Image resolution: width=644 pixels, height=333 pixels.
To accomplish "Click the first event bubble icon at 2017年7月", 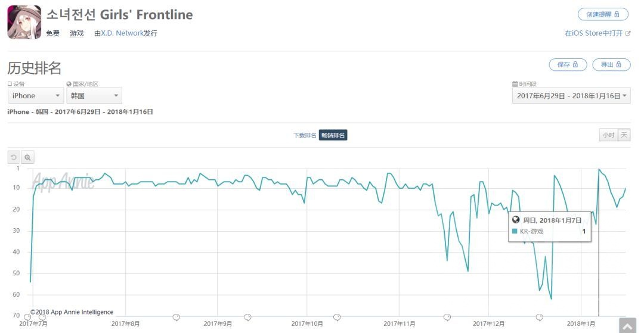I will coord(27,318).
